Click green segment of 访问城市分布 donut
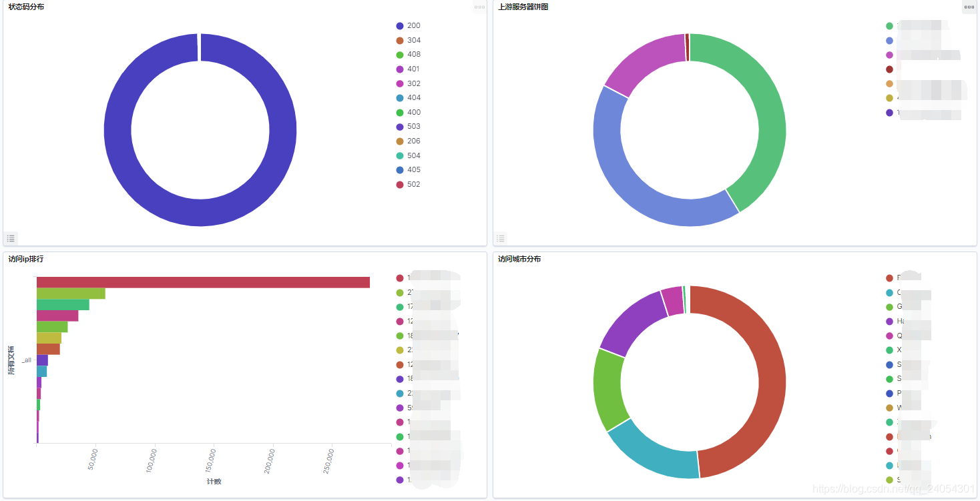The height and width of the screenshot is (501, 980). click(x=606, y=390)
